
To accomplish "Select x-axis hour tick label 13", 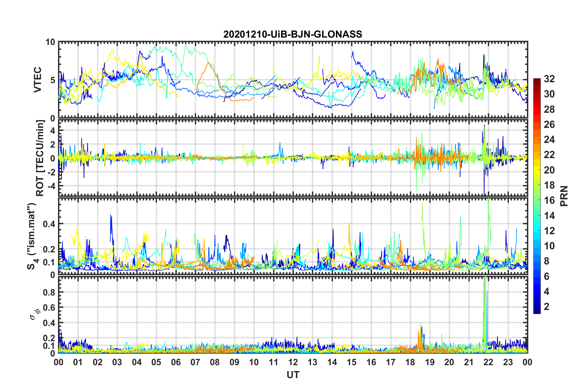I will point(312,362).
